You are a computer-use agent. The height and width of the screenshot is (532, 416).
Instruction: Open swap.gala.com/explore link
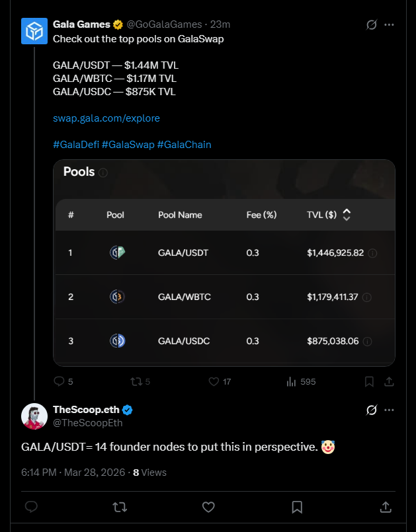[x=106, y=118]
